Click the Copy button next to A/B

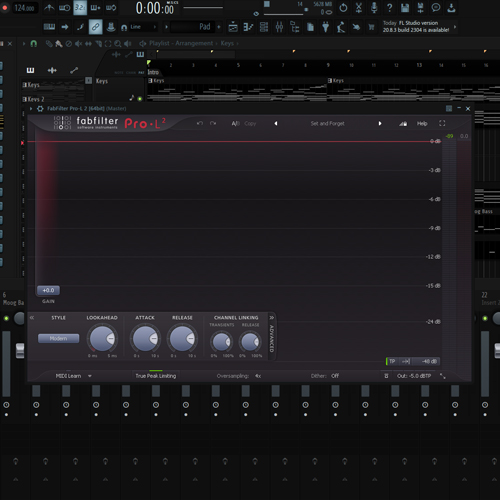coord(250,123)
